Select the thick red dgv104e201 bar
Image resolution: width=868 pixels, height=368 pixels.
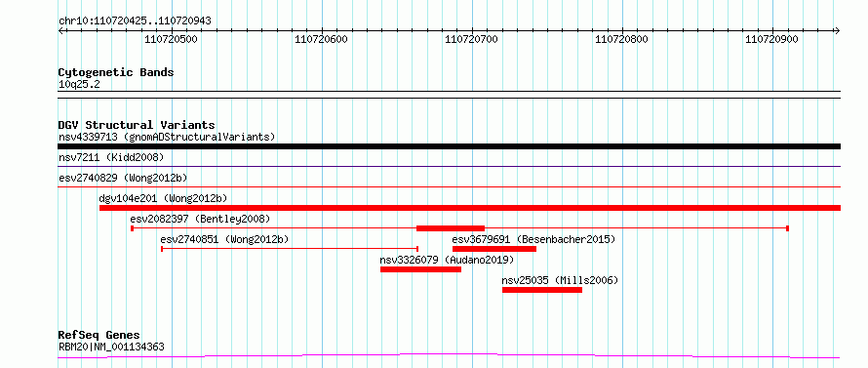469,208
